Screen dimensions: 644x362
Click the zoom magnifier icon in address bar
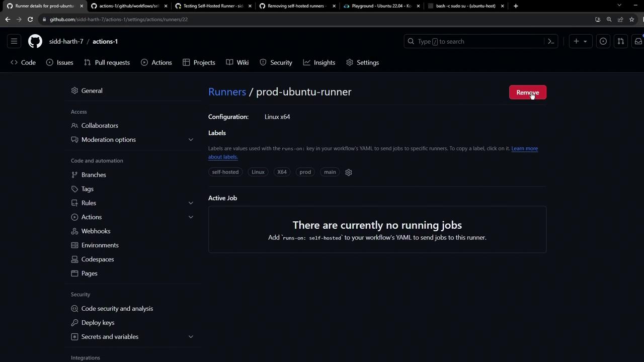(x=609, y=19)
